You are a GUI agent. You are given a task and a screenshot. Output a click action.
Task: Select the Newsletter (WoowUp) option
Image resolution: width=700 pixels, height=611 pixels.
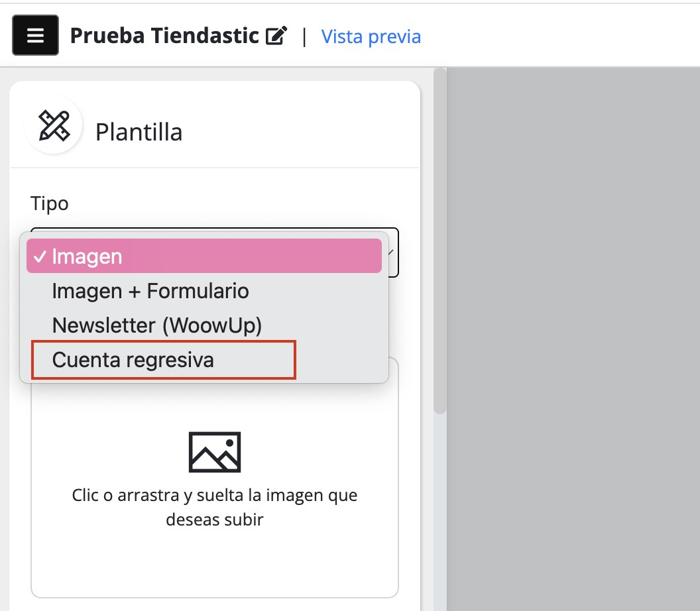157,325
